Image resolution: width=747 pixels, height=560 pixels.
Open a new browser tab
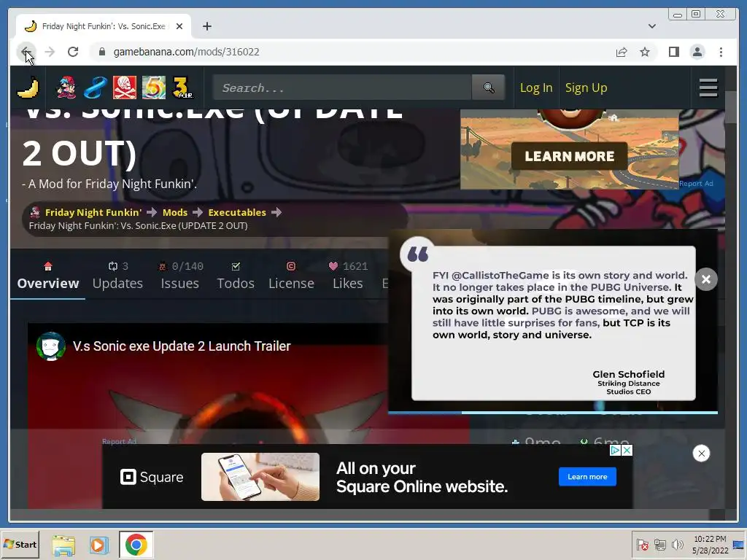(206, 26)
